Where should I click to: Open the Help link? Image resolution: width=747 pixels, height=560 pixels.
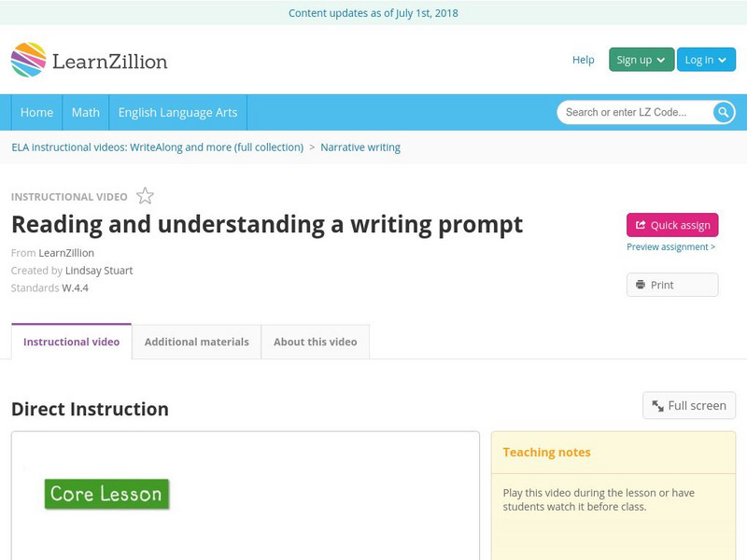[x=583, y=60]
